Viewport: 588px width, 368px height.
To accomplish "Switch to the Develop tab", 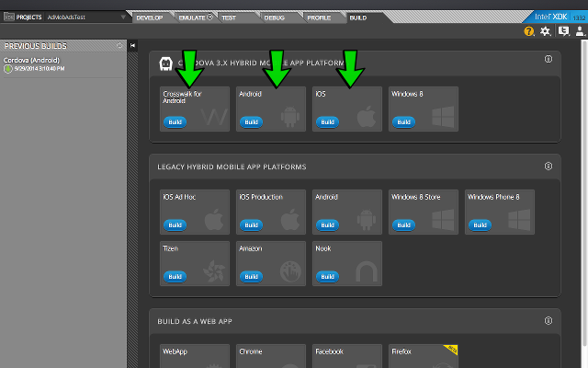I will 149,17.
